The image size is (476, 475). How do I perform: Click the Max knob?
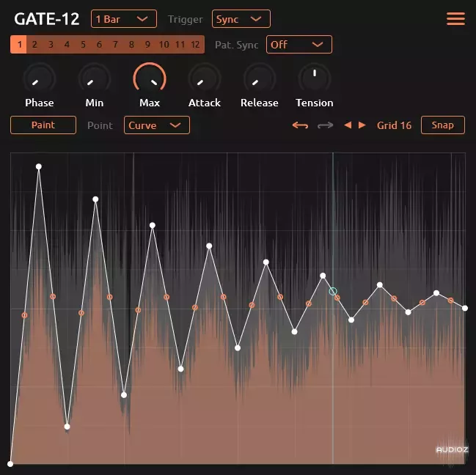click(x=150, y=78)
